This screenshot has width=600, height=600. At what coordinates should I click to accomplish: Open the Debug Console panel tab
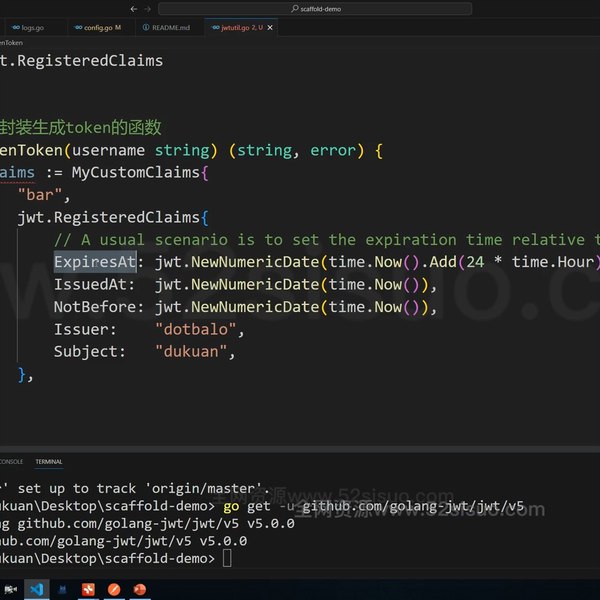10,462
